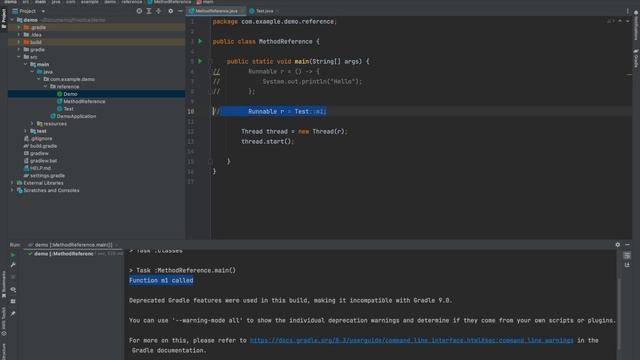Hide the Project tool window
This screenshot has width=640, height=360.
[180, 11]
